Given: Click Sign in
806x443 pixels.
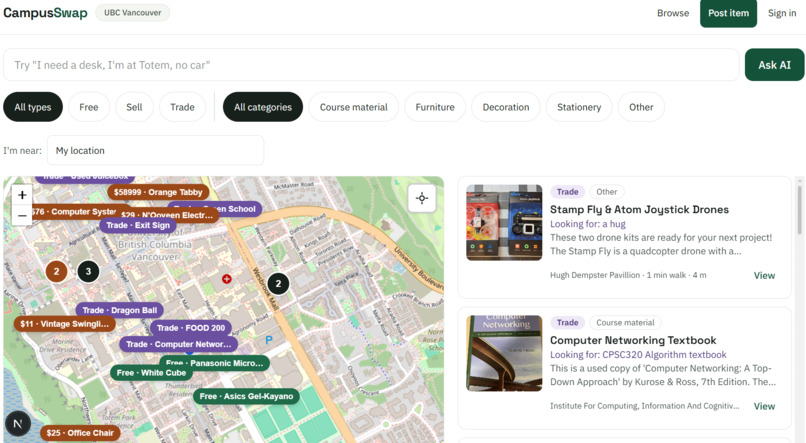Looking at the screenshot, I should coord(782,13).
